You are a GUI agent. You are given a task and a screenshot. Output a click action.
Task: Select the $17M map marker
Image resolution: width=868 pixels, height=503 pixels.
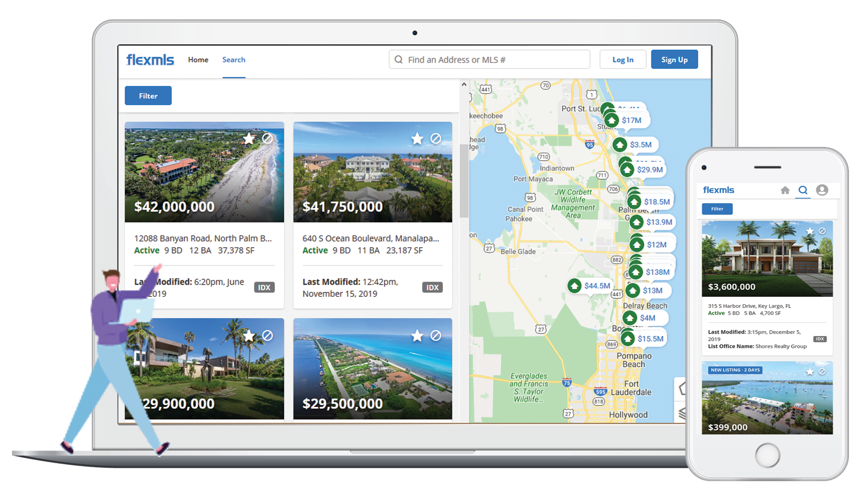coord(626,120)
